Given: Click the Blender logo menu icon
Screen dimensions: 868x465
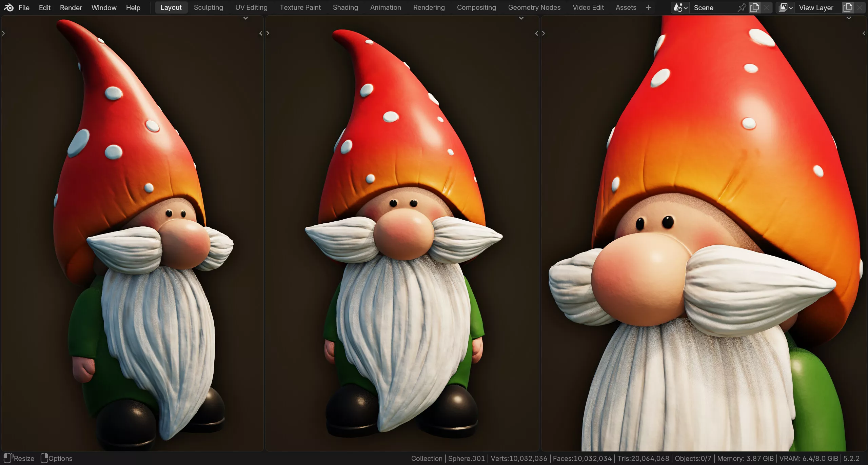Looking at the screenshot, I should coord(8,7).
